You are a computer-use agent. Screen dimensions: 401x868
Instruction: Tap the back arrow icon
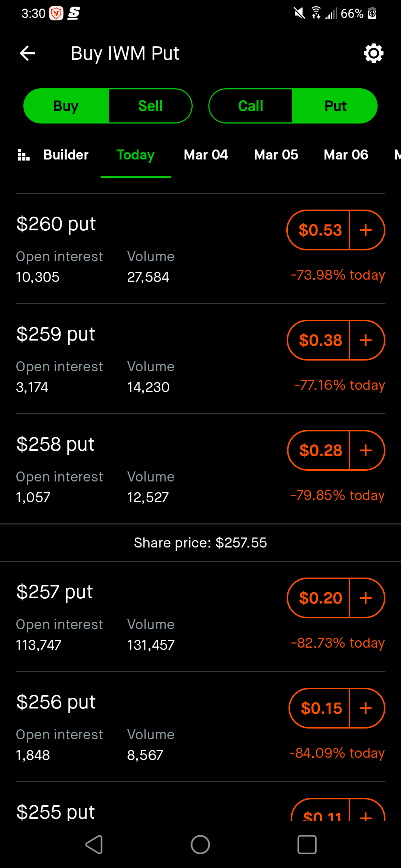(27, 53)
